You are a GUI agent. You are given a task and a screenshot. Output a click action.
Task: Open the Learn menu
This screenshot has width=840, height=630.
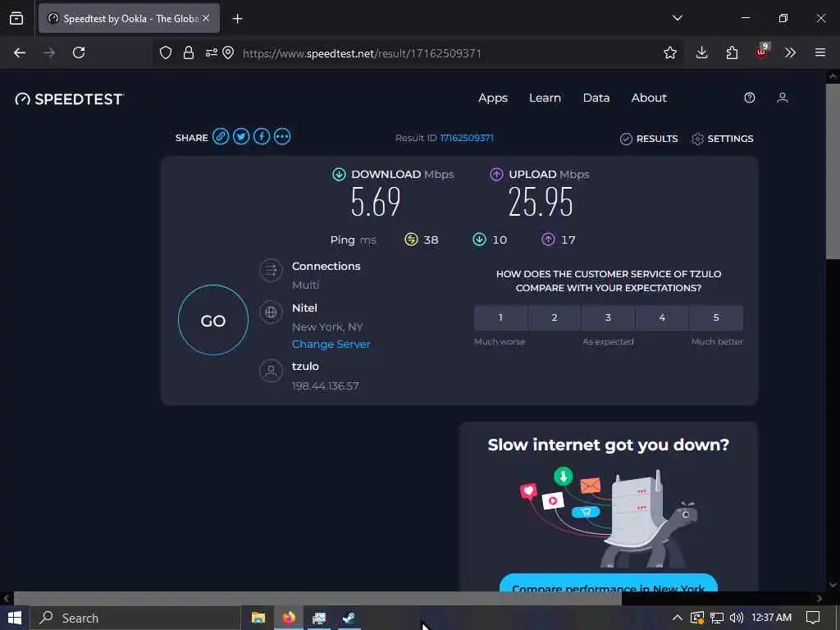[x=545, y=98]
